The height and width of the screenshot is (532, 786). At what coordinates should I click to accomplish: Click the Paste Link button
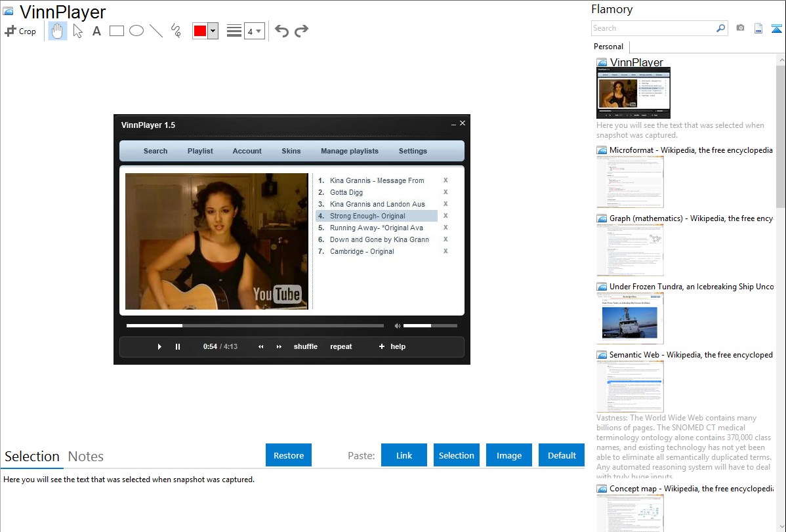(404, 455)
